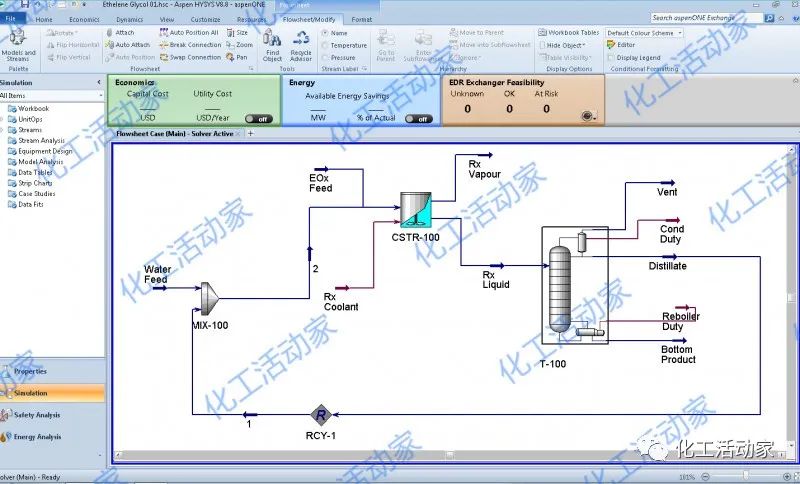Image resolution: width=800 pixels, height=484 pixels.
Task: Open the Safety Analysis environment
Action: tap(52, 415)
